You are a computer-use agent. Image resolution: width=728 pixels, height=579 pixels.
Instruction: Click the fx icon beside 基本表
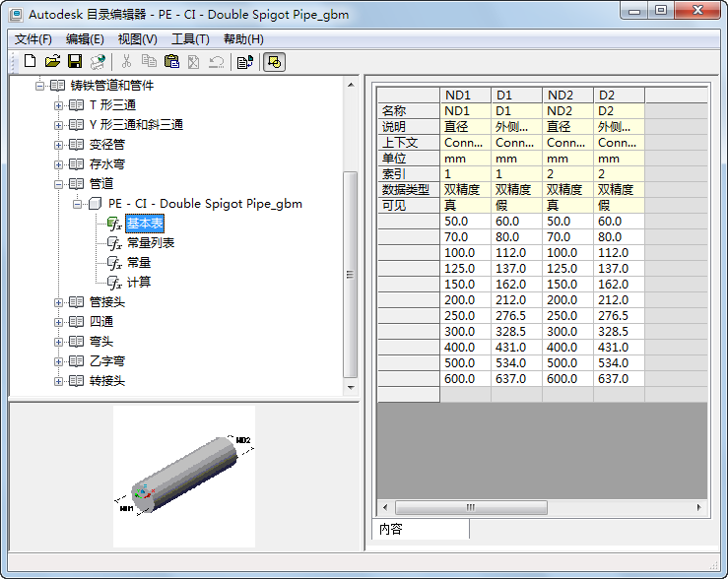[x=114, y=224]
